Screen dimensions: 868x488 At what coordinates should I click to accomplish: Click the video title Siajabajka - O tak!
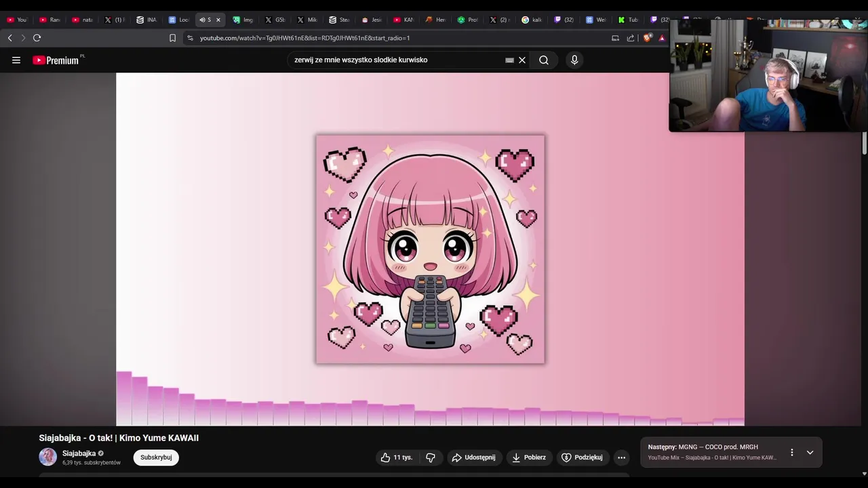119,438
